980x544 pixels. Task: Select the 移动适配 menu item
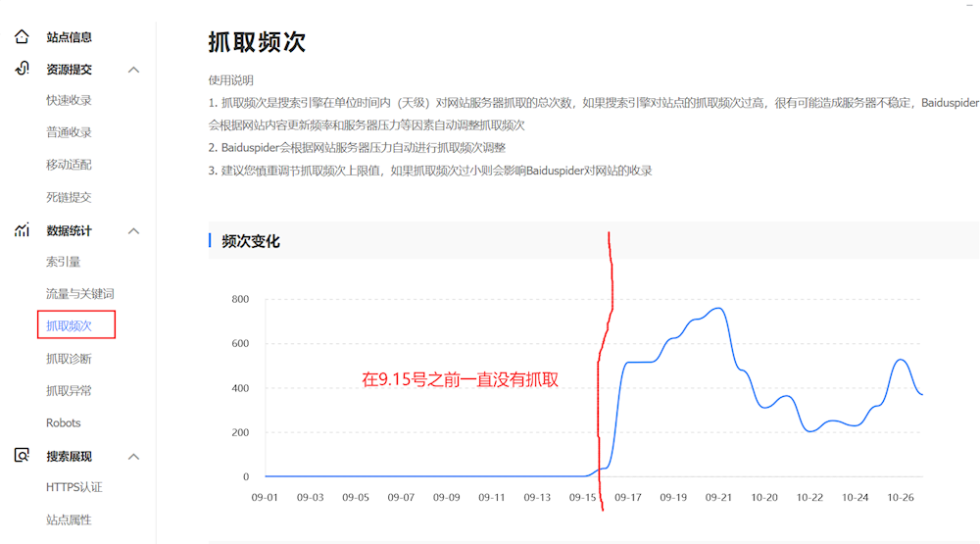pos(69,165)
